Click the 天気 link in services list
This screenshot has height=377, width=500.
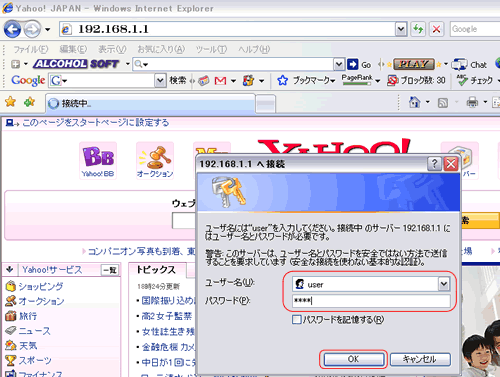pyautogui.click(x=28, y=346)
